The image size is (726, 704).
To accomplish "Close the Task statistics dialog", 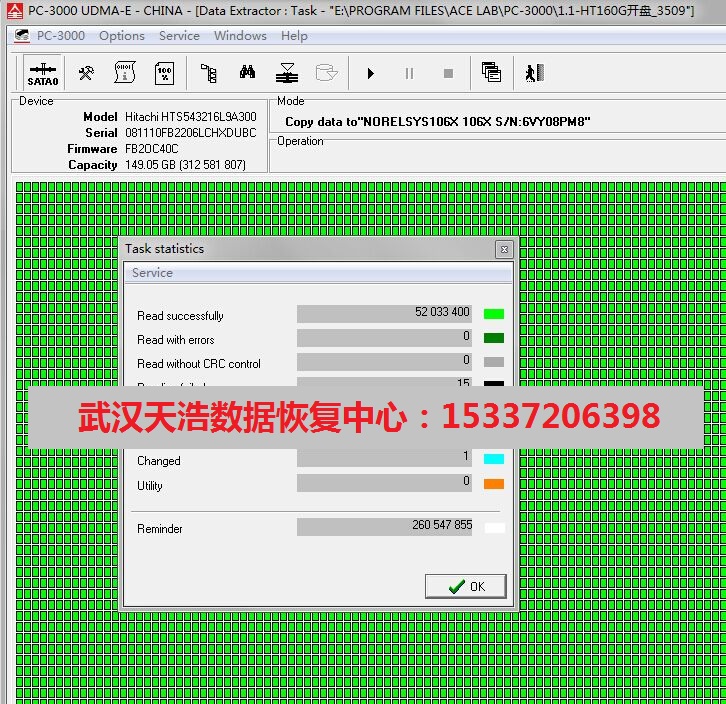I will click(x=504, y=249).
